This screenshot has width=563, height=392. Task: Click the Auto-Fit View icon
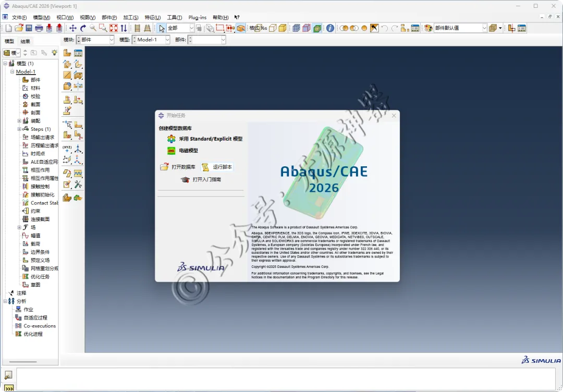(x=114, y=28)
